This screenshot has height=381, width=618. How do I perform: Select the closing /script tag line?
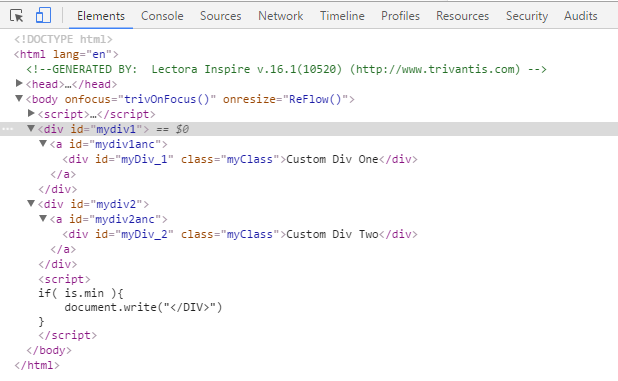tap(67, 335)
